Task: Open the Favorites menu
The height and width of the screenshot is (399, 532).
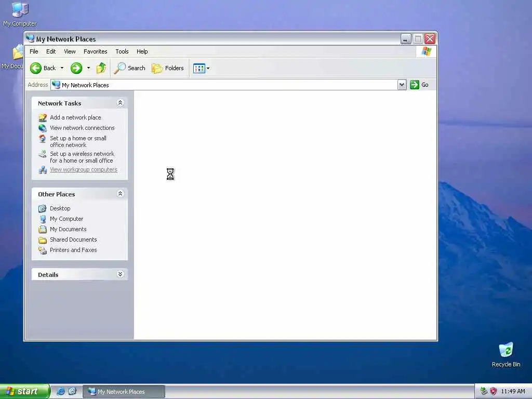Action: tap(96, 51)
